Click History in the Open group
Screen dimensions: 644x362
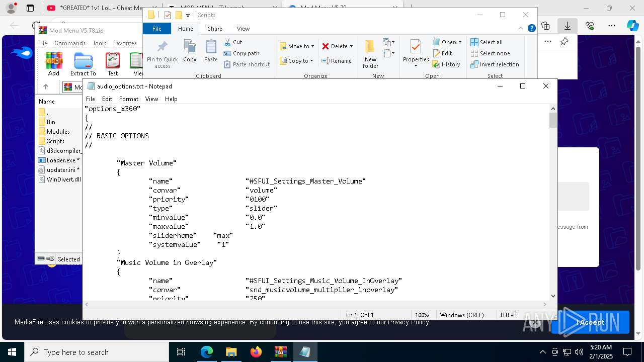446,64
